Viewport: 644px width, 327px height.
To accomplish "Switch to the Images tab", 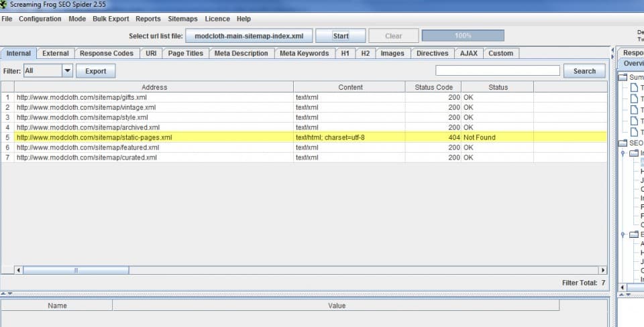I will [392, 54].
